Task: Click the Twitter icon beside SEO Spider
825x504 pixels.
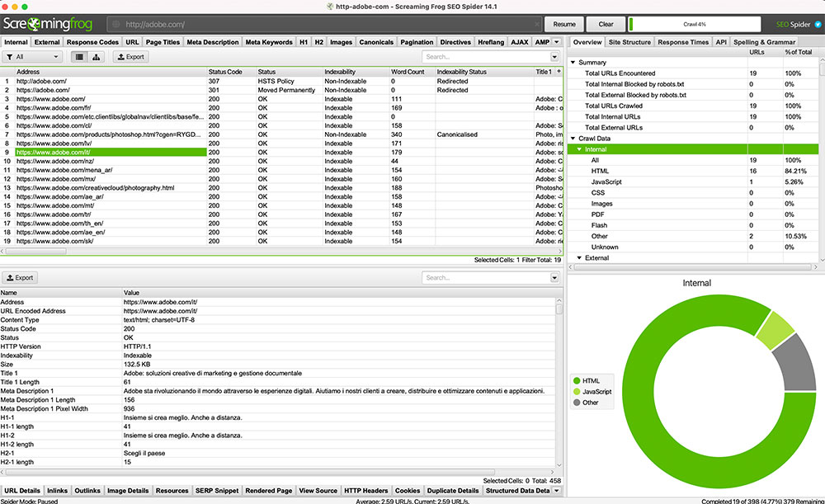Action: coord(818,24)
